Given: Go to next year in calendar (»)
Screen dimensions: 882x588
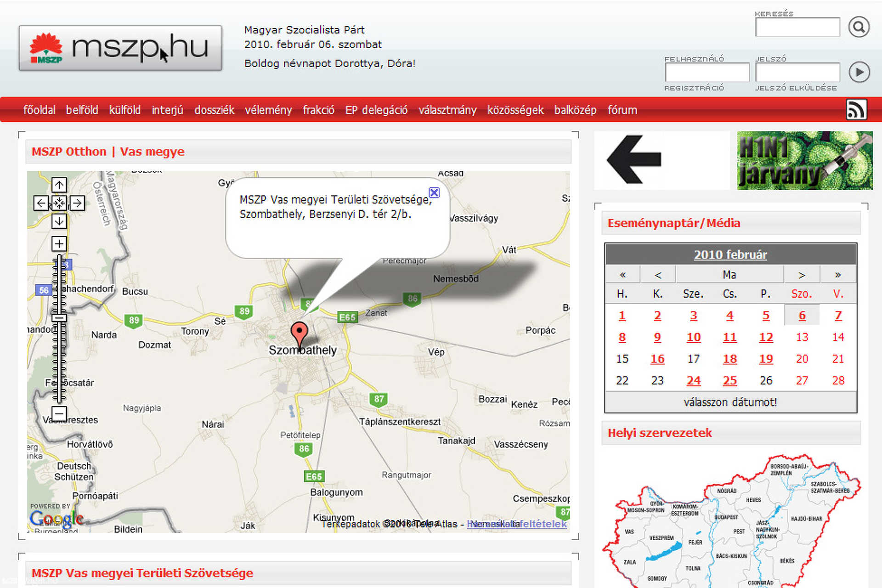Looking at the screenshot, I should click(x=838, y=275).
